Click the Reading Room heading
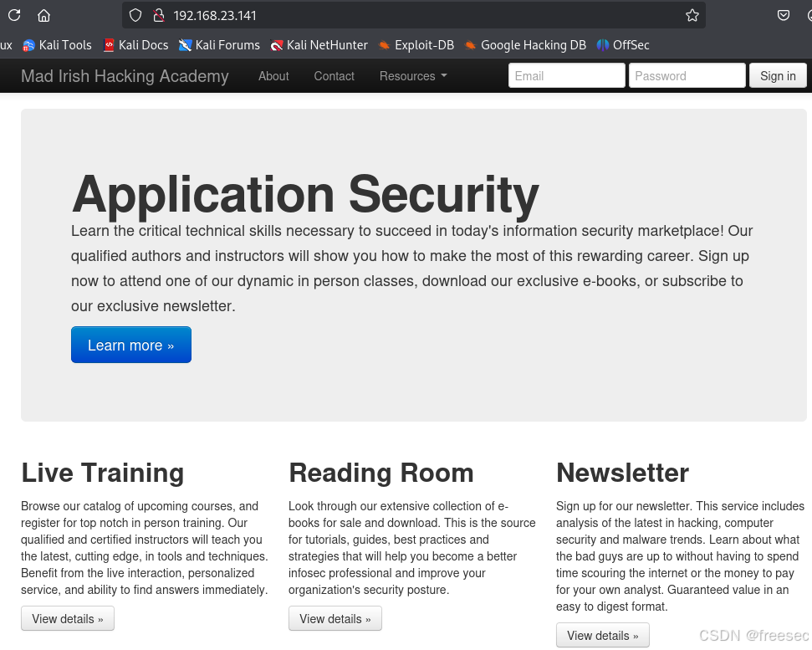The image size is (812, 650). point(381,473)
